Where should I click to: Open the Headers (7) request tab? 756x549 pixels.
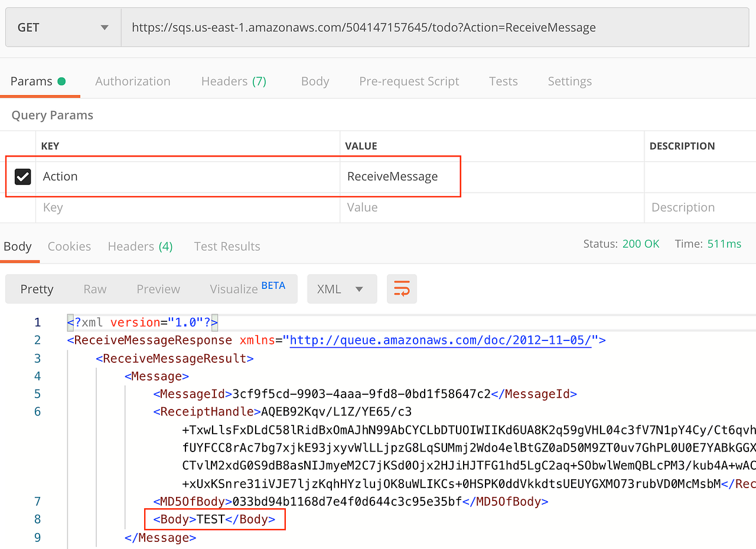click(x=233, y=81)
